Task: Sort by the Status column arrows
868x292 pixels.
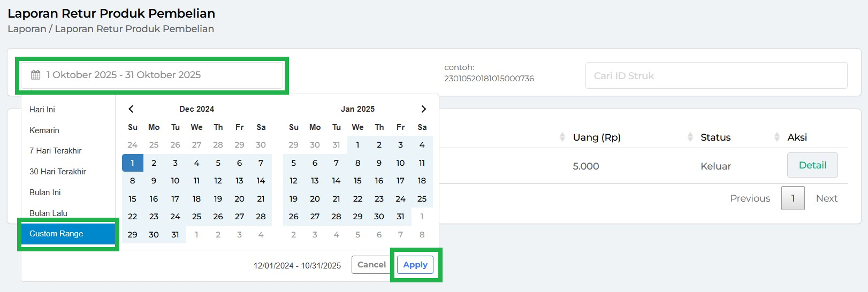Action: click(x=776, y=137)
